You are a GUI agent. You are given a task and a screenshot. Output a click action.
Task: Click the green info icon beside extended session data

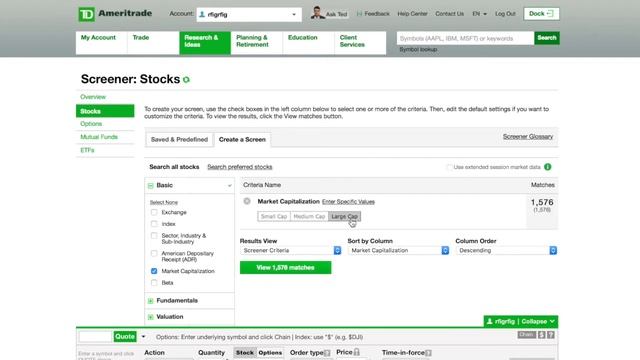tap(548, 167)
